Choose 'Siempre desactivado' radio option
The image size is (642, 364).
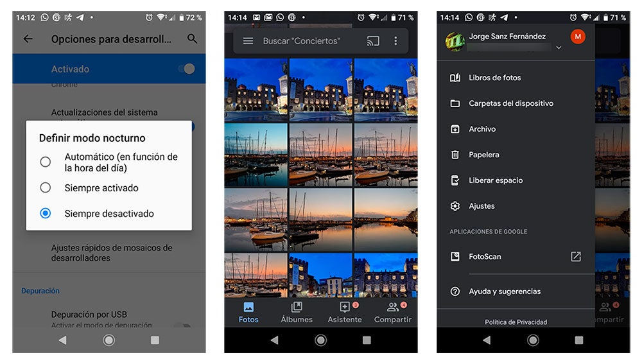coord(46,214)
